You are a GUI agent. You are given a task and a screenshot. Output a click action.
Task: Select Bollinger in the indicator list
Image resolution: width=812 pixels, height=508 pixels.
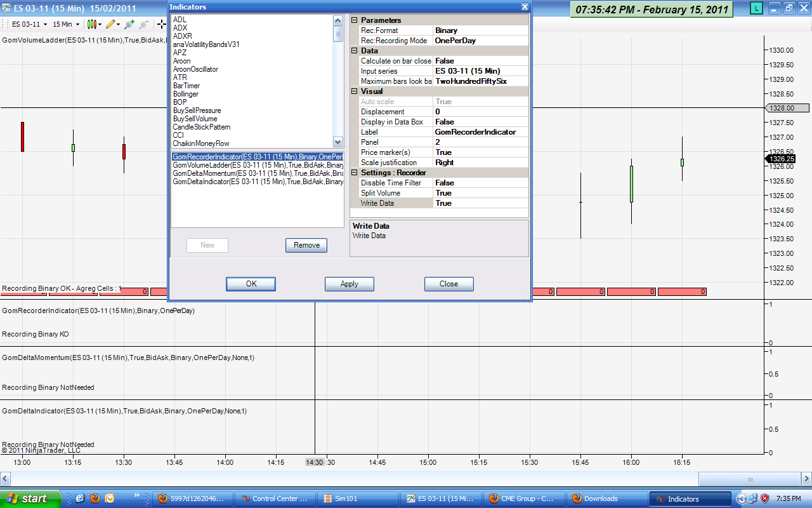pyautogui.click(x=186, y=94)
